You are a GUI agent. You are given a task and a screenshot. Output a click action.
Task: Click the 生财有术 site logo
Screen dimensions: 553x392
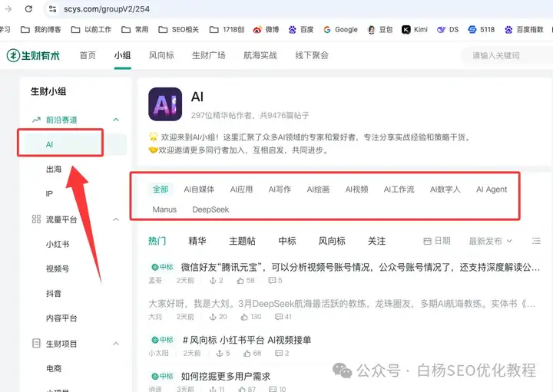click(34, 55)
